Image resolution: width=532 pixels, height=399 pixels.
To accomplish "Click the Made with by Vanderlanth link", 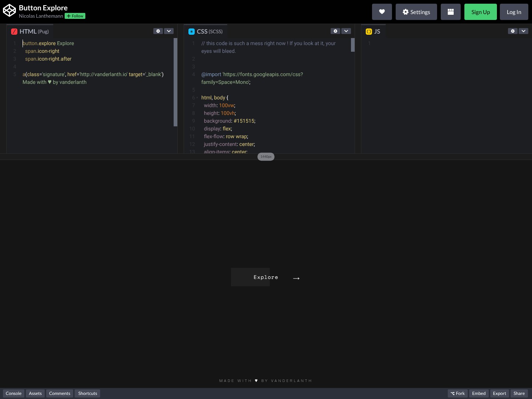I will [266, 381].
